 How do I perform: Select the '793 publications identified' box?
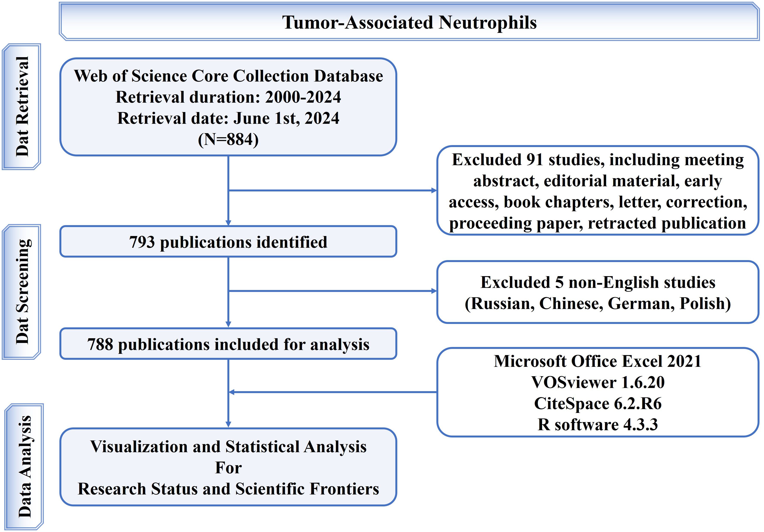228,241
